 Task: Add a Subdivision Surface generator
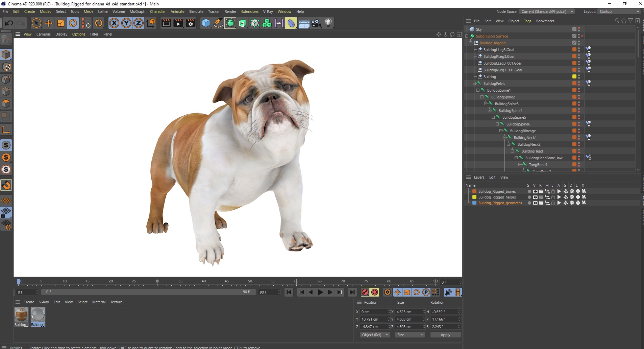[x=230, y=23]
